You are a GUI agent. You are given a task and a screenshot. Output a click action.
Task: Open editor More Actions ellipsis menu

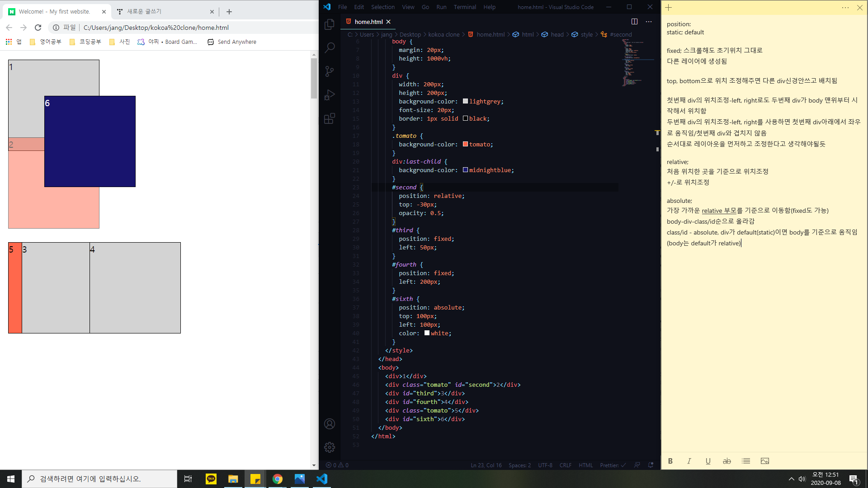[x=649, y=22]
